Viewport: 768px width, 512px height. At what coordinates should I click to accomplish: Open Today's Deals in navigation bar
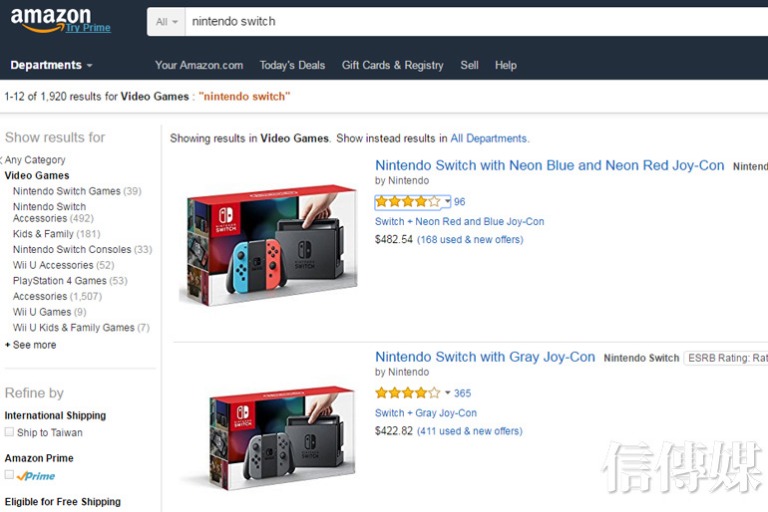coord(292,65)
